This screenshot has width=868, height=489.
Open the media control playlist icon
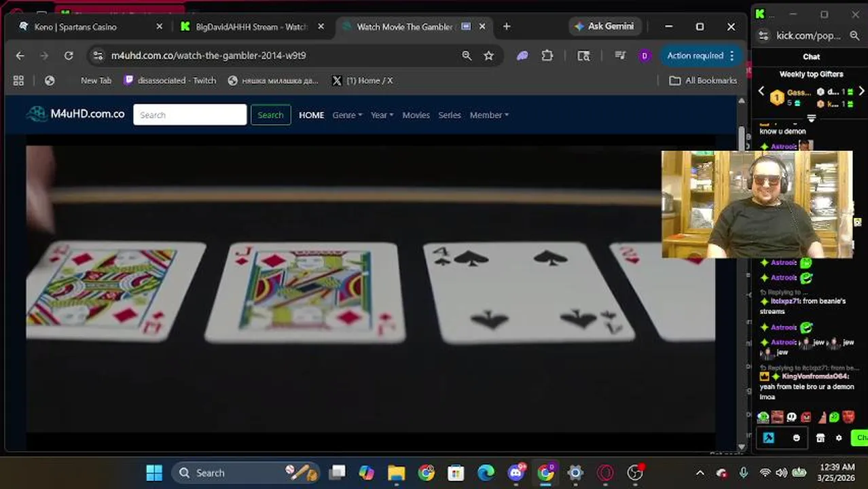[620, 56]
